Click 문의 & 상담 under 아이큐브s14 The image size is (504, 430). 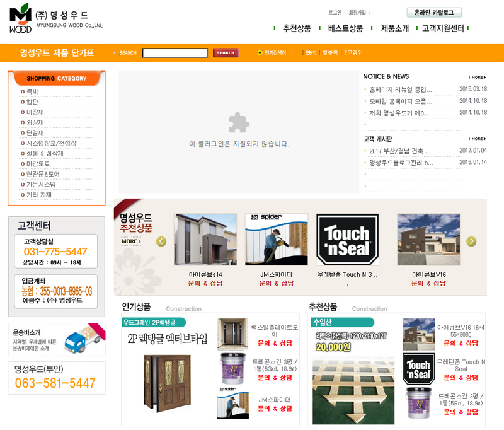(x=205, y=283)
